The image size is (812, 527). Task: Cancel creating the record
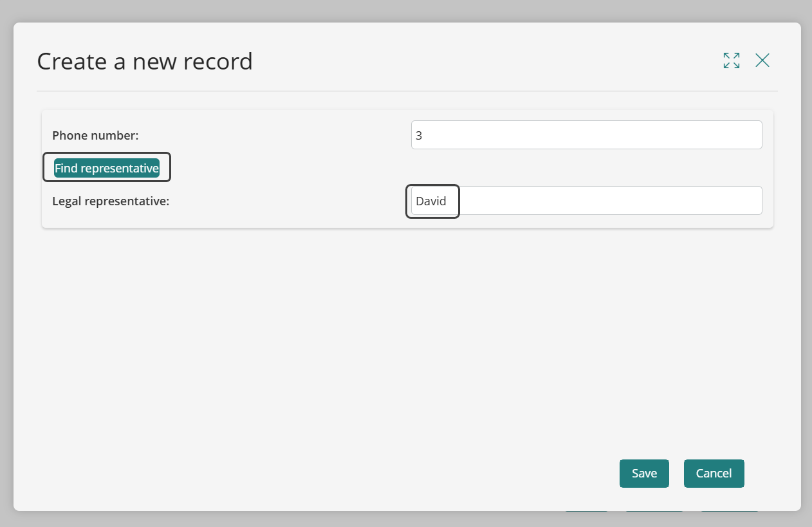pos(714,474)
